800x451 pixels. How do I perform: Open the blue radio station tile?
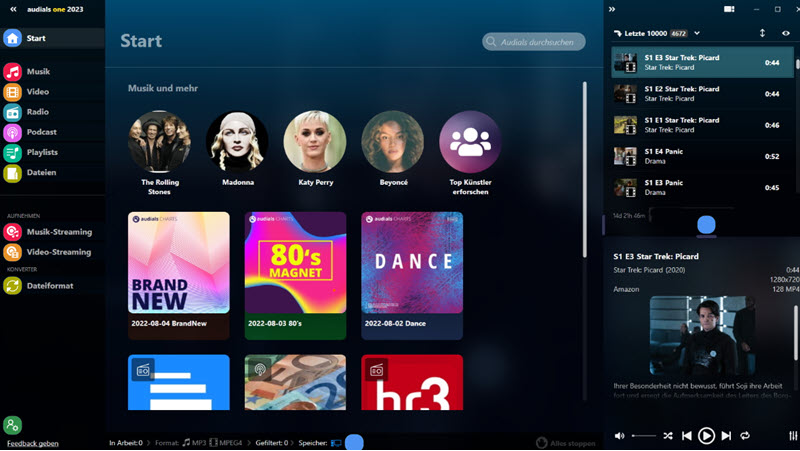179,382
